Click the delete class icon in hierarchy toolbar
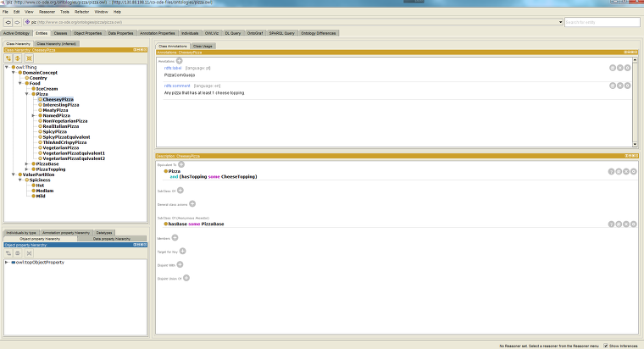Screen dimensions: 644x349 click(28, 58)
